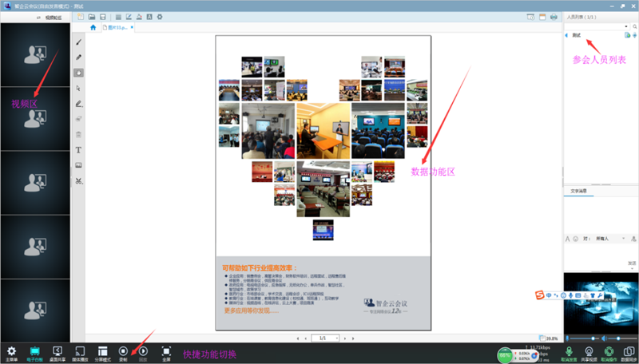Open the font format A icon
Screen dimensions: 639x364
pyautogui.click(x=567, y=239)
